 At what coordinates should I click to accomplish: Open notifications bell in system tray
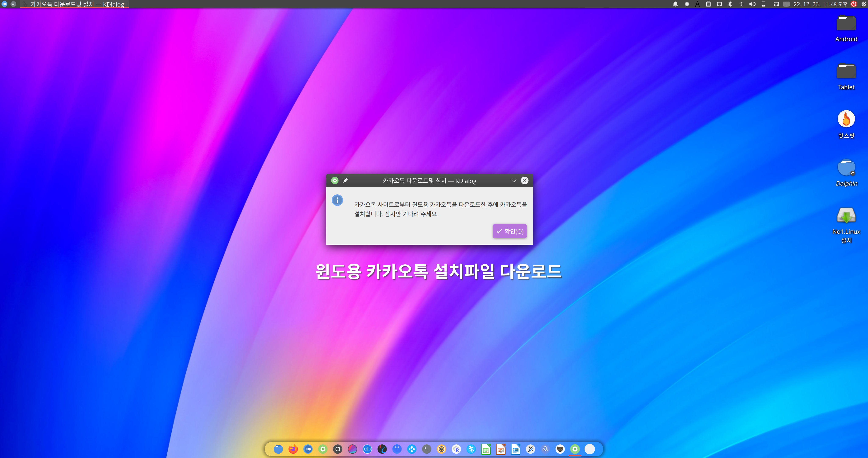click(x=675, y=4)
